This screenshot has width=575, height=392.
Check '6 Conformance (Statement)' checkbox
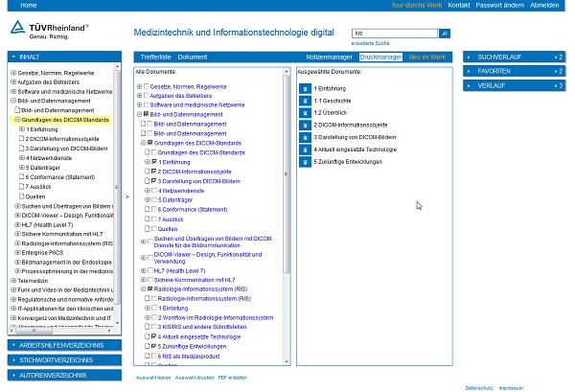154,209
